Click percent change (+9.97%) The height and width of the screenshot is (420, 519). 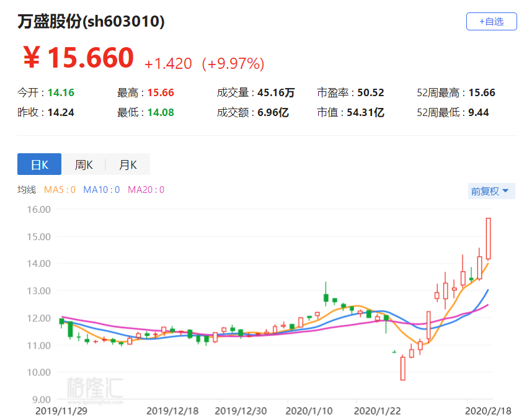click(x=233, y=64)
